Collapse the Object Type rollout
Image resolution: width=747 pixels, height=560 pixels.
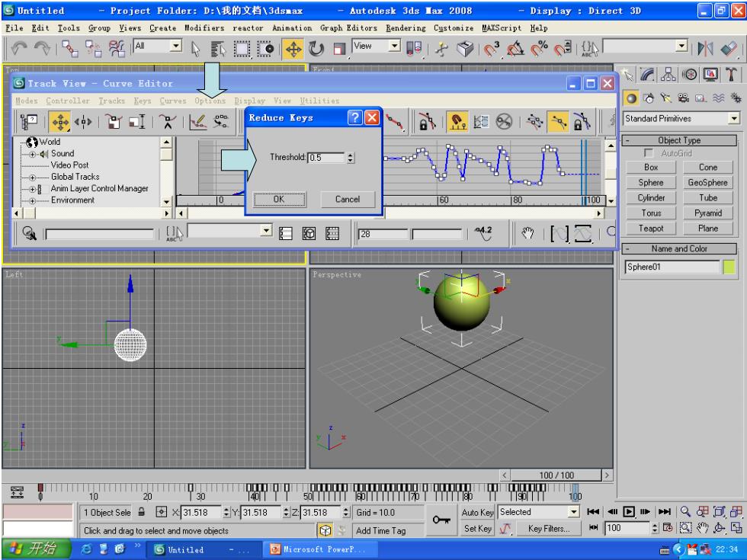click(x=679, y=140)
